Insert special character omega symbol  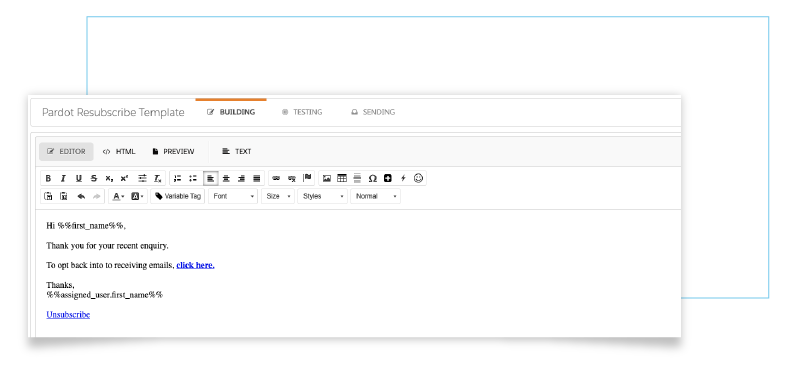coord(373,178)
